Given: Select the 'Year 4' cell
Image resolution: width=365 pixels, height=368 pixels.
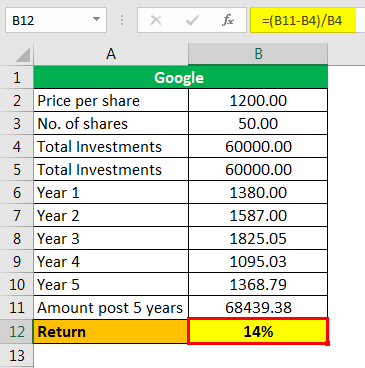Looking at the screenshot, I should pyautogui.click(x=111, y=261).
